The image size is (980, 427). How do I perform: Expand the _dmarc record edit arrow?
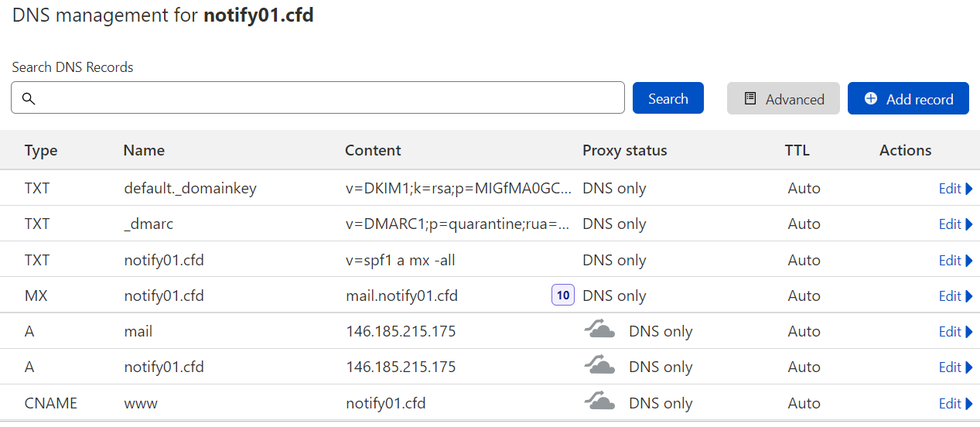click(969, 224)
